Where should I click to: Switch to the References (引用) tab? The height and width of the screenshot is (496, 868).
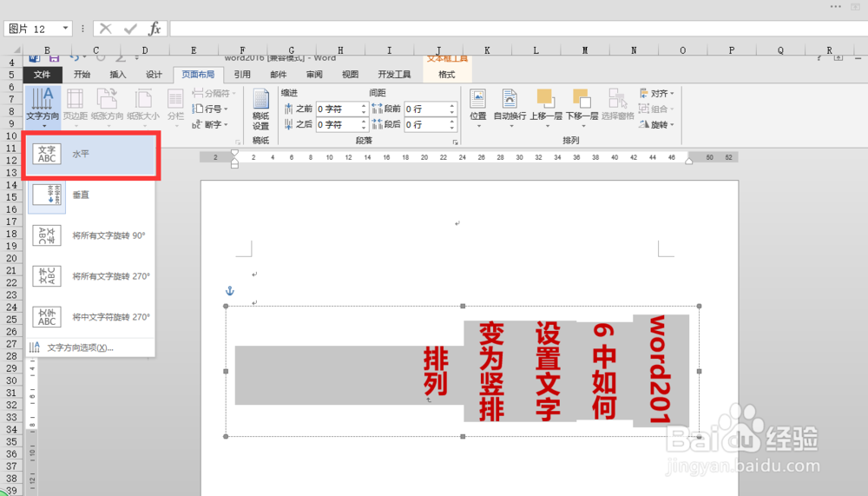[242, 74]
